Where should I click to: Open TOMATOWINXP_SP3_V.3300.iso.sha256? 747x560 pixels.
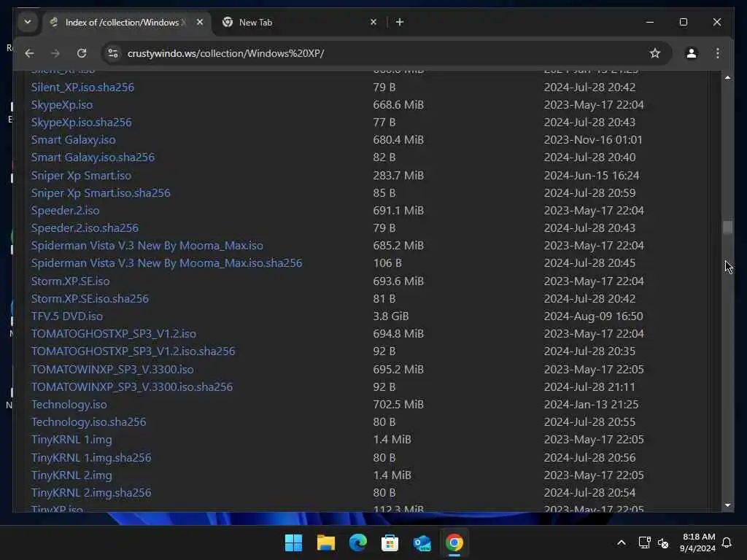pyautogui.click(x=132, y=386)
